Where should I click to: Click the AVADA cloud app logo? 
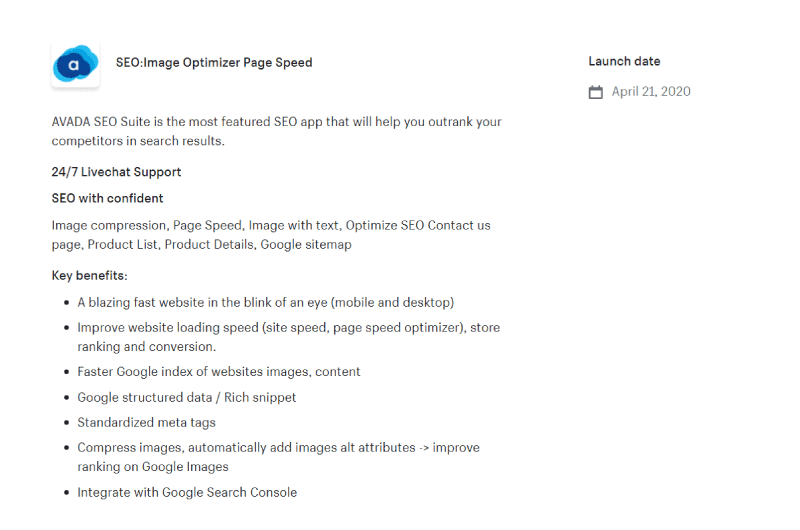(76, 64)
